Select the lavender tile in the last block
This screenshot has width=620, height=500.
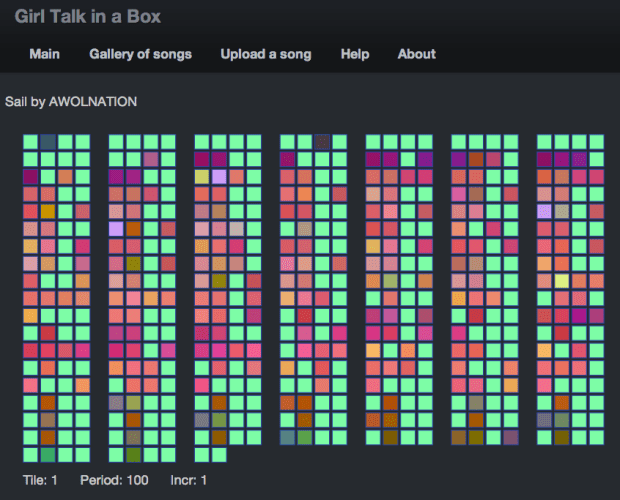click(x=545, y=211)
